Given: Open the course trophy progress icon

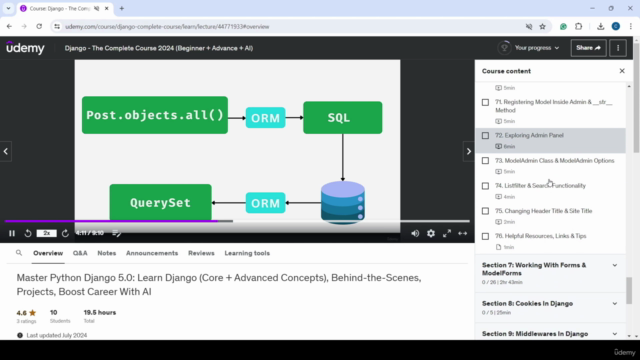Looking at the screenshot, I should pyautogui.click(x=504, y=48).
